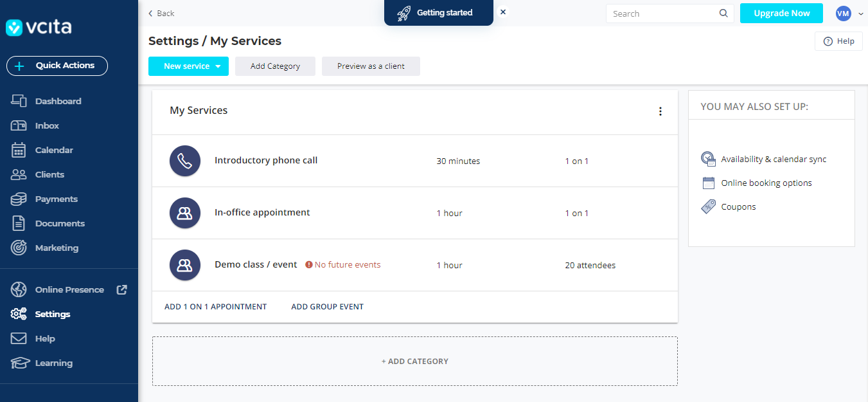
Task: Click the Availability & calendar sync icon
Action: click(x=708, y=158)
